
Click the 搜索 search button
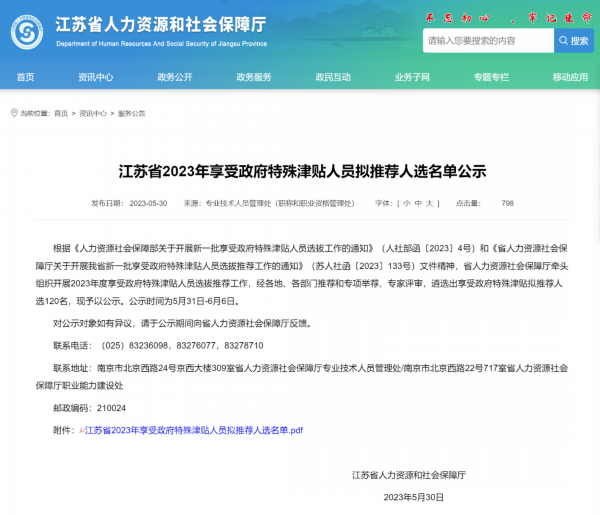click(574, 41)
